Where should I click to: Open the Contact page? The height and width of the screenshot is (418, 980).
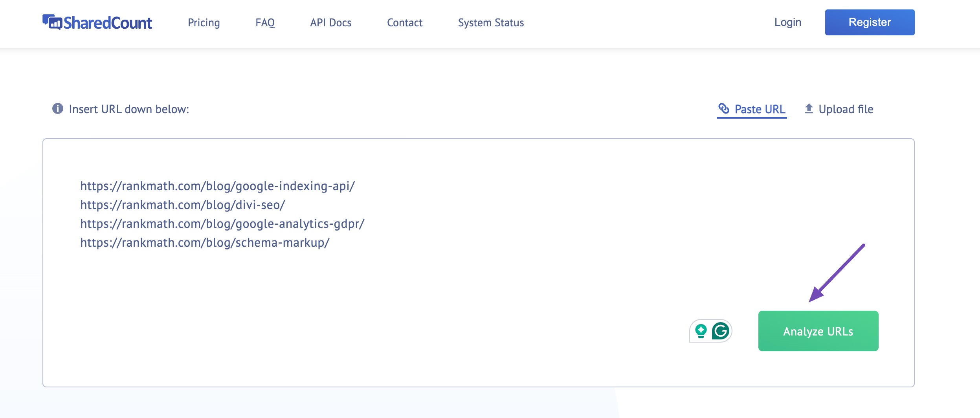tap(405, 23)
